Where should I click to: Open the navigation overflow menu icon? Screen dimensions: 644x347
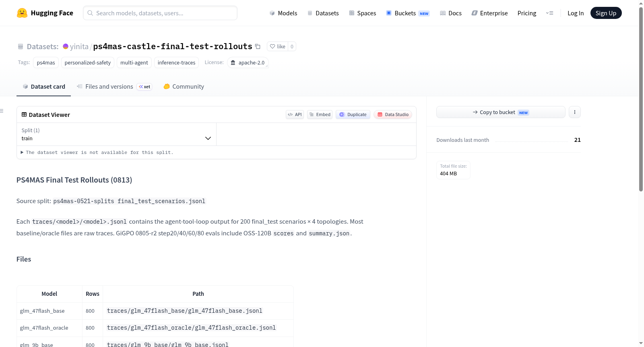tap(549, 13)
